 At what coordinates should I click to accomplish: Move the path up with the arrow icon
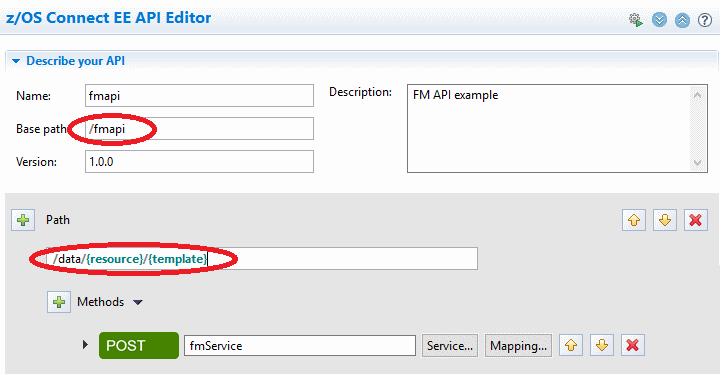tap(634, 220)
